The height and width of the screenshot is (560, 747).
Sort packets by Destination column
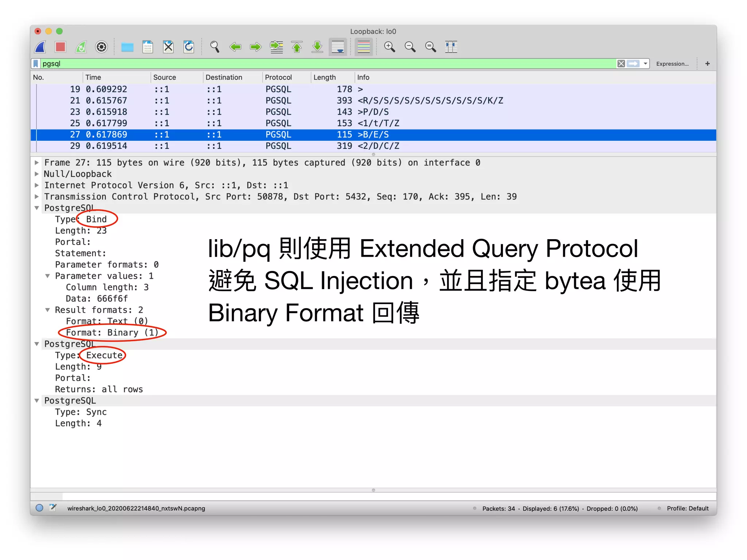(232, 77)
